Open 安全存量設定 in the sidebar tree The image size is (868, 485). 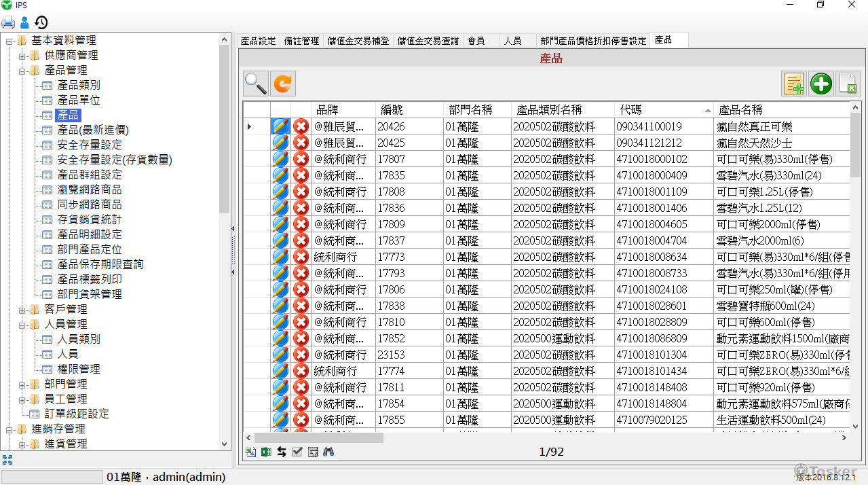coord(90,145)
